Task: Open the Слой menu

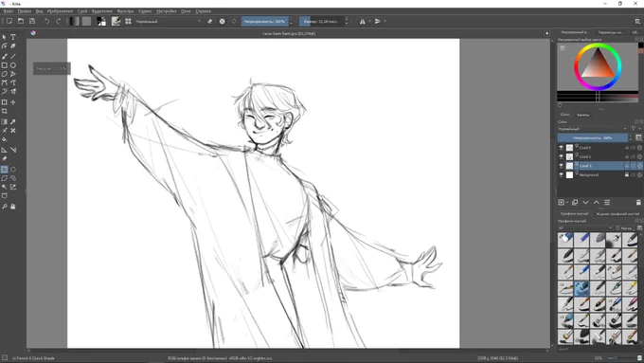Action: [x=82, y=11]
